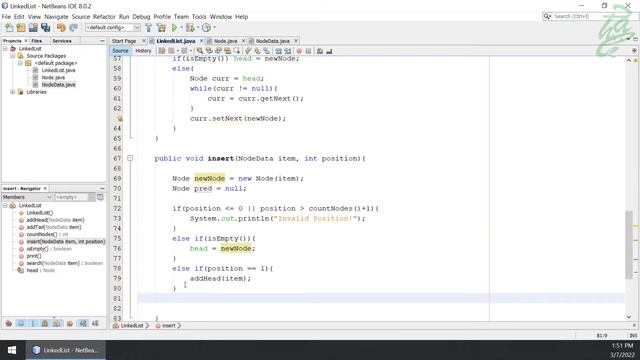The height and width of the screenshot is (360, 640).
Task: Click Find Previous Occurrence icon
Action: tap(209, 51)
